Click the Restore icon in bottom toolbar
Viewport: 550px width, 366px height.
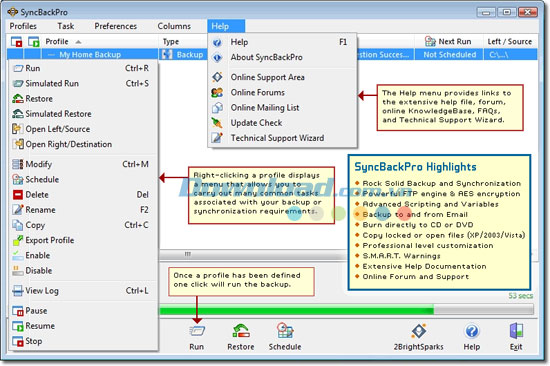coord(241,331)
